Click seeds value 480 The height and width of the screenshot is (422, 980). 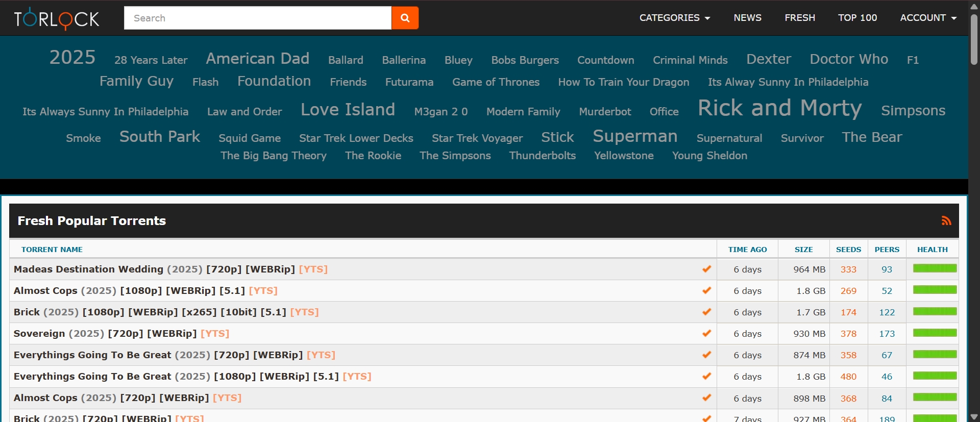coord(848,377)
